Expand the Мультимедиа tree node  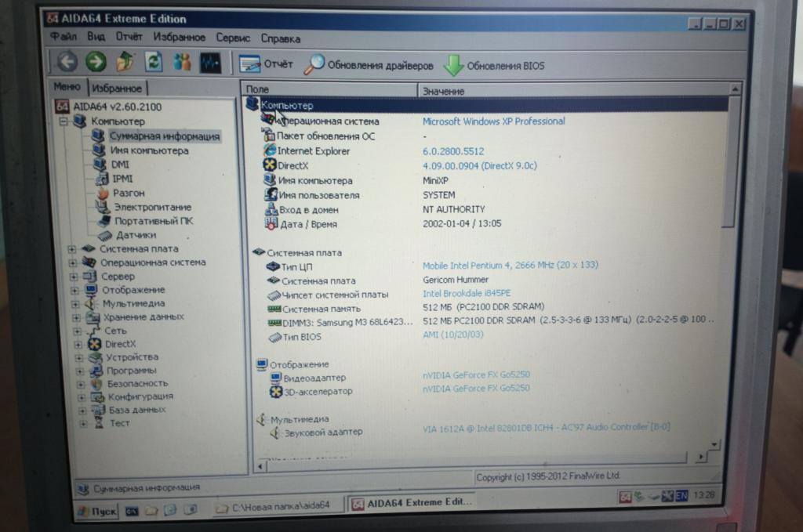point(76,304)
